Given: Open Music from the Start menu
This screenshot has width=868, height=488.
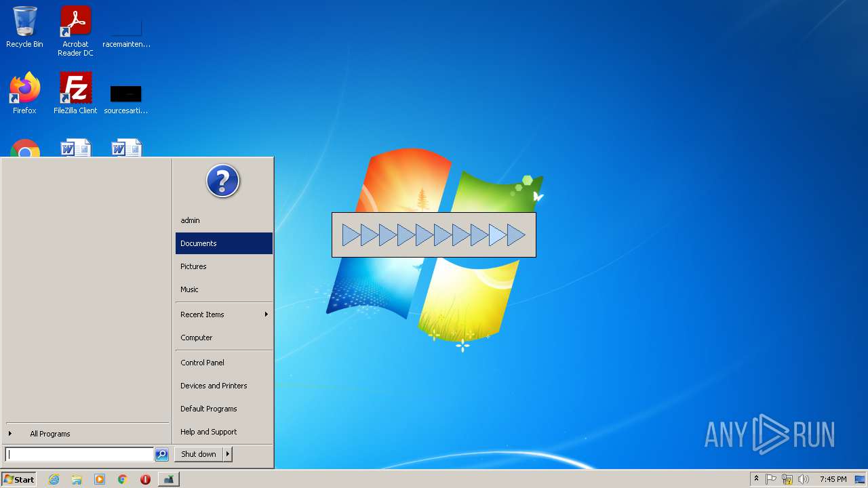Looking at the screenshot, I should click(x=224, y=289).
